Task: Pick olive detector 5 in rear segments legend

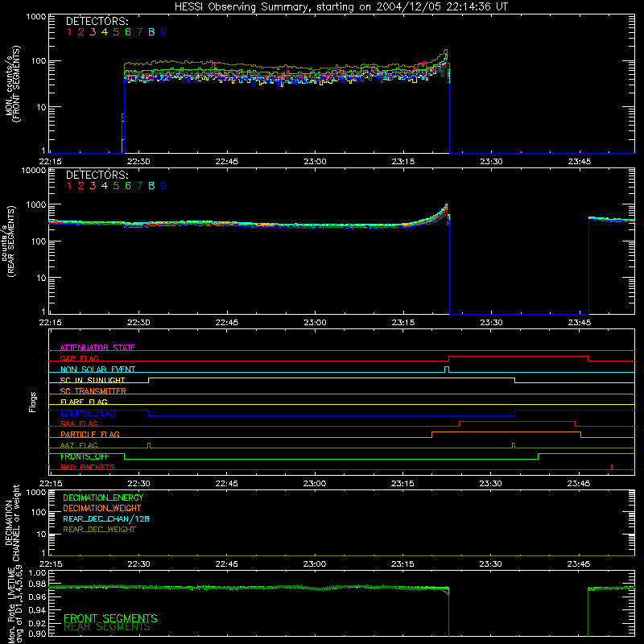Action: coord(116,186)
